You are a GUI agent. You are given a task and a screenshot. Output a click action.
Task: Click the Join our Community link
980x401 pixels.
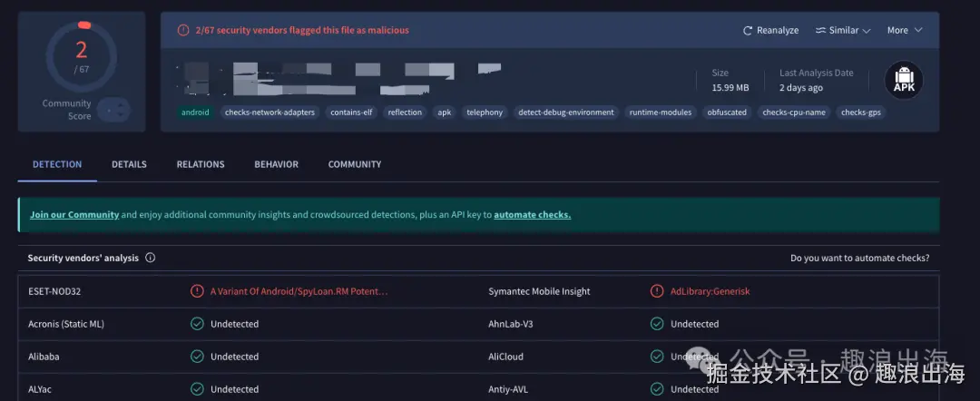click(74, 215)
